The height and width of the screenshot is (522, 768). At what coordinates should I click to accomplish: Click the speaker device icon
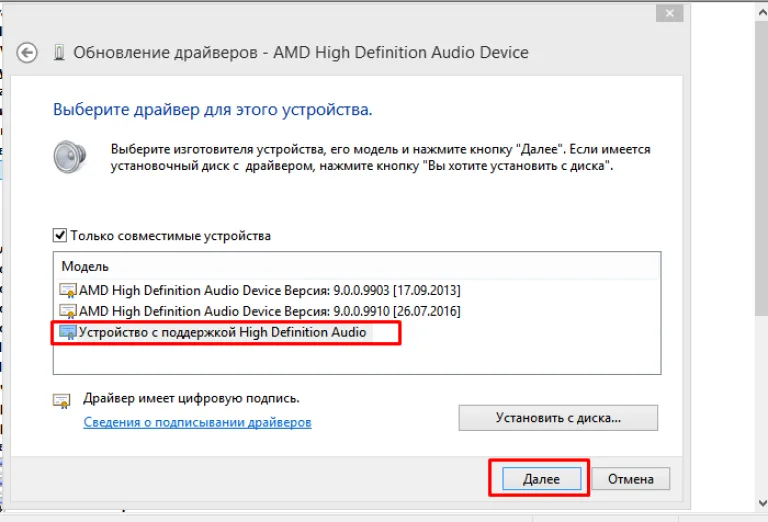(70, 157)
